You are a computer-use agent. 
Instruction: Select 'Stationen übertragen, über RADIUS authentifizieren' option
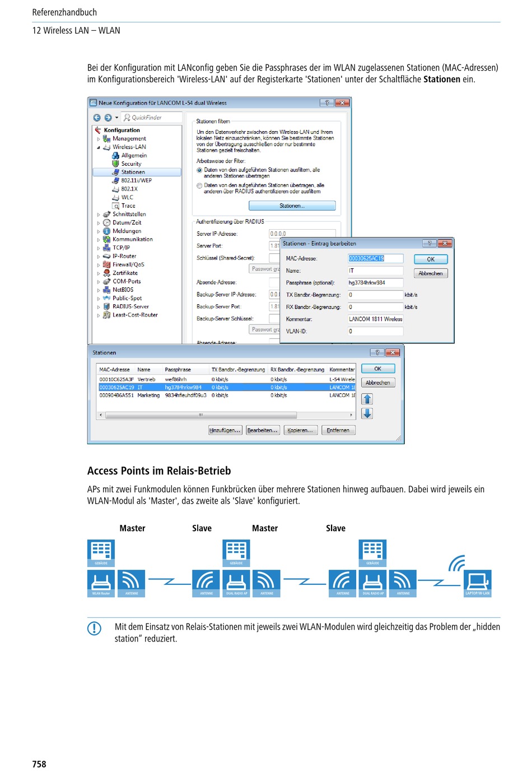(x=199, y=185)
